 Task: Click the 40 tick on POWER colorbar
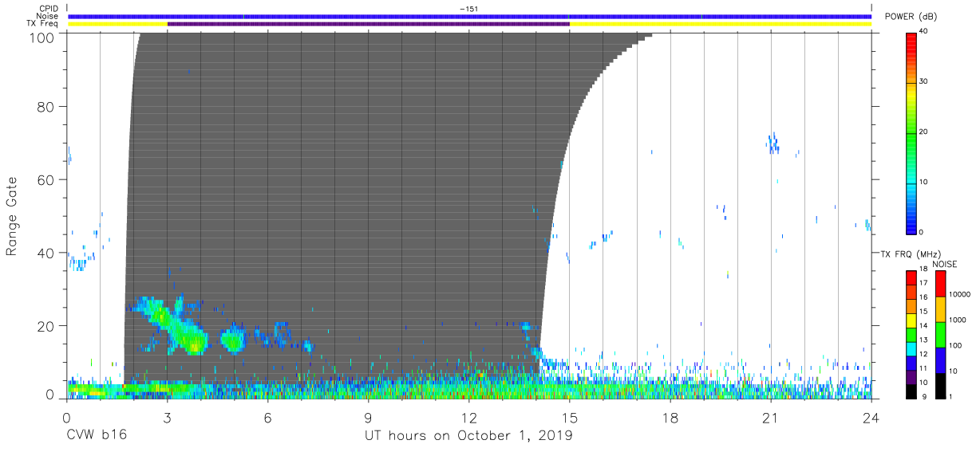click(923, 31)
